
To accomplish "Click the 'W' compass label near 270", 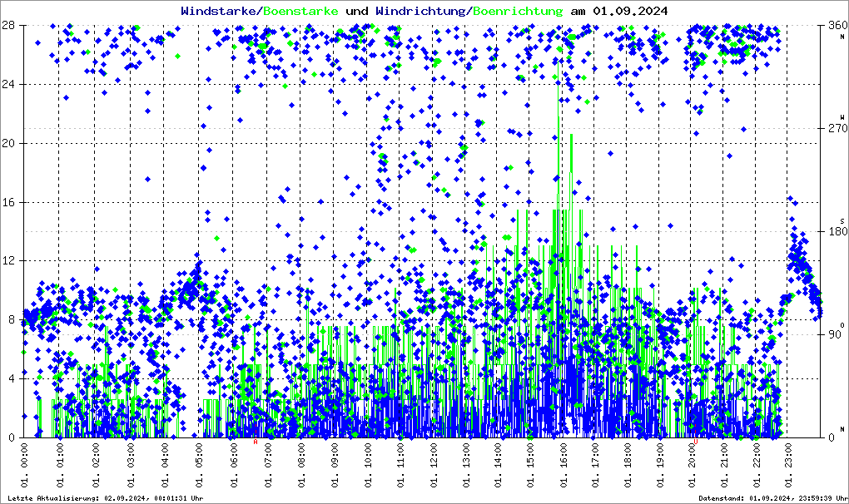I will click(842, 117).
